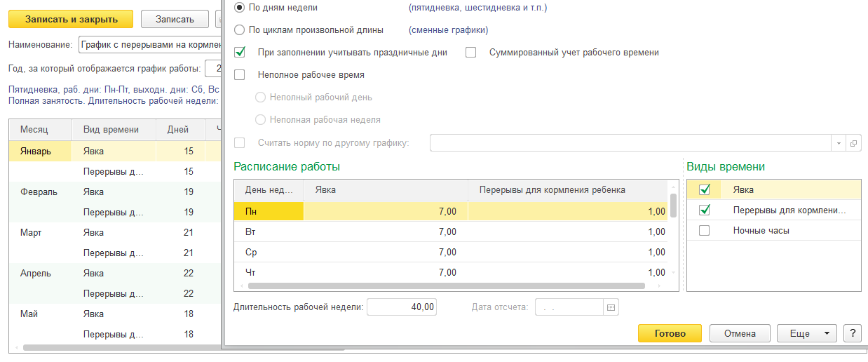Click the День недели column header
The height and width of the screenshot is (362, 868).
pyautogui.click(x=269, y=189)
